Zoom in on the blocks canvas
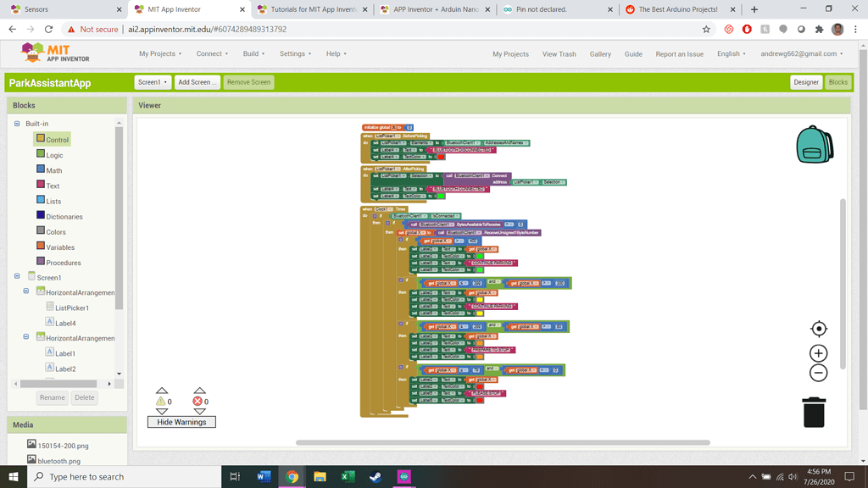This screenshot has height=488, width=868. pyautogui.click(x=817, y=352)
